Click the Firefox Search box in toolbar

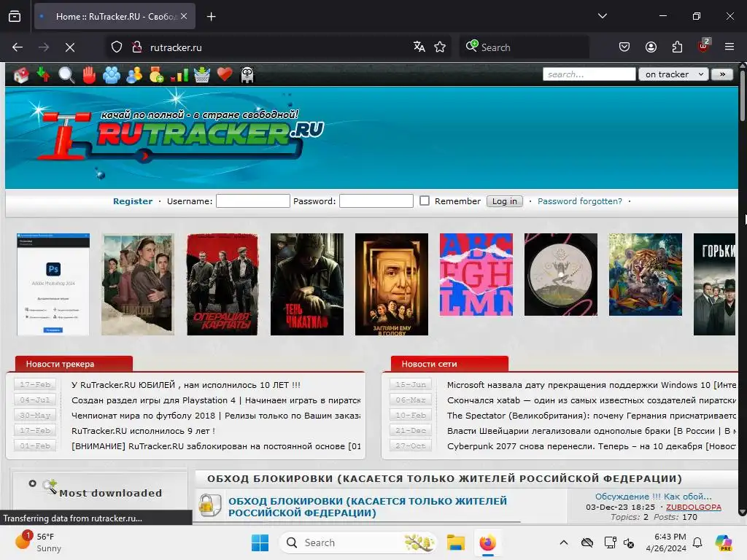[524, 47]
